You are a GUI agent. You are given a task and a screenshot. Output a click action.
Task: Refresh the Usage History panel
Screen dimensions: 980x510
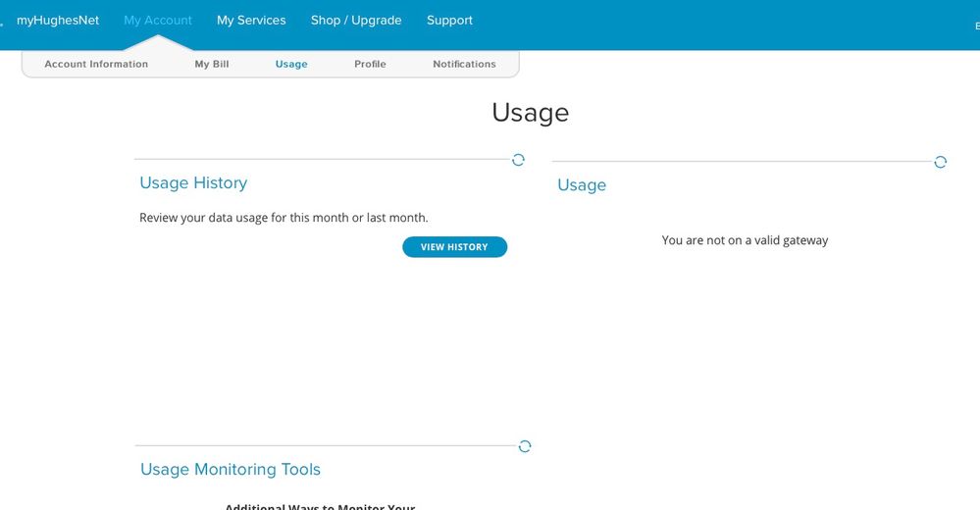(518, 160)
